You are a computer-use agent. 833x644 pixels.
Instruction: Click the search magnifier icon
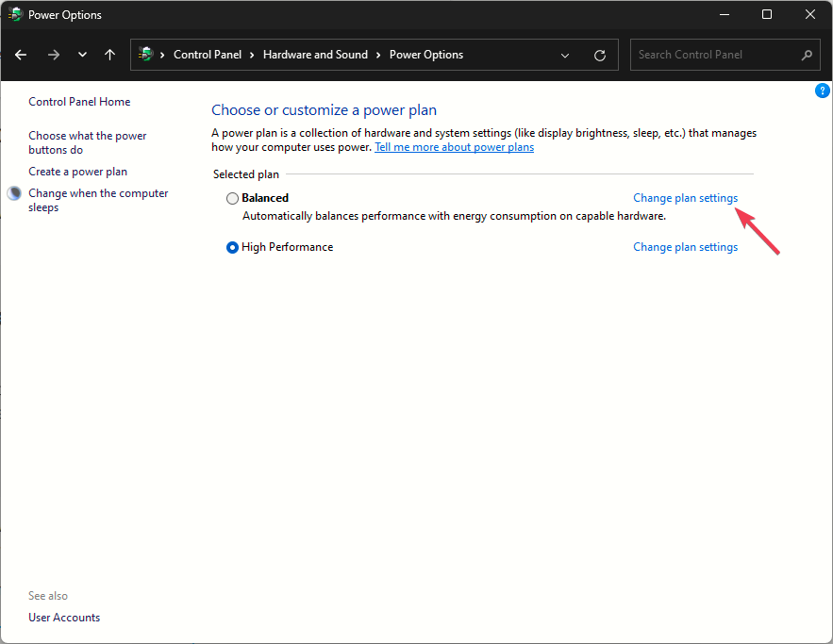point(807,55)
